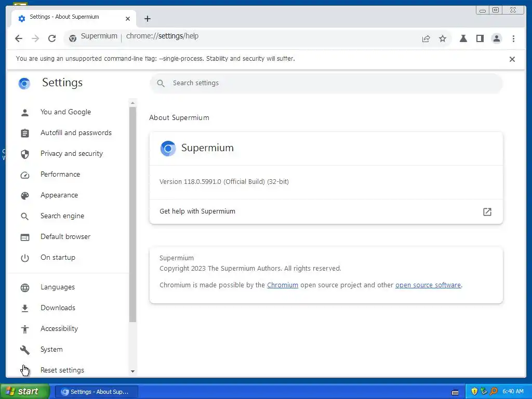The height and width of the screenshot is (399, 532).
Task: Open You and Google settings
Action: (x=65, y=112)
